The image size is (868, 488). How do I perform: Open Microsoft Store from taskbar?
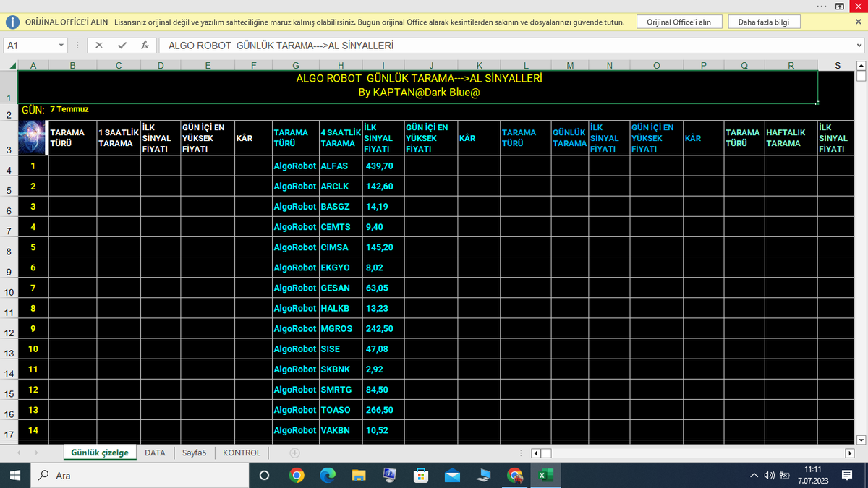tap(421, 475)
